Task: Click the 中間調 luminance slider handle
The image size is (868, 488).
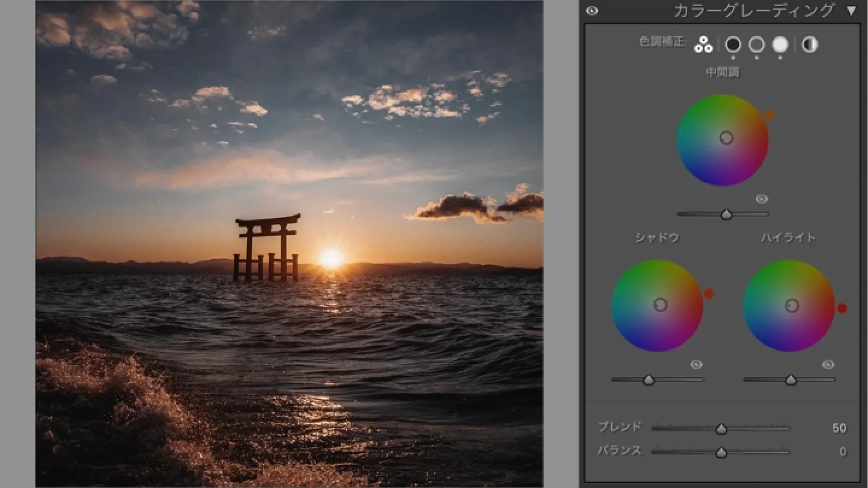Action: [726, 214]
